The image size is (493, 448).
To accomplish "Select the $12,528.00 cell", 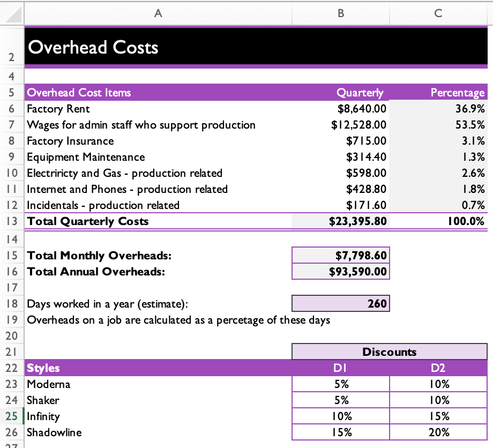I will pyautogui.click(x=341, y=125).
